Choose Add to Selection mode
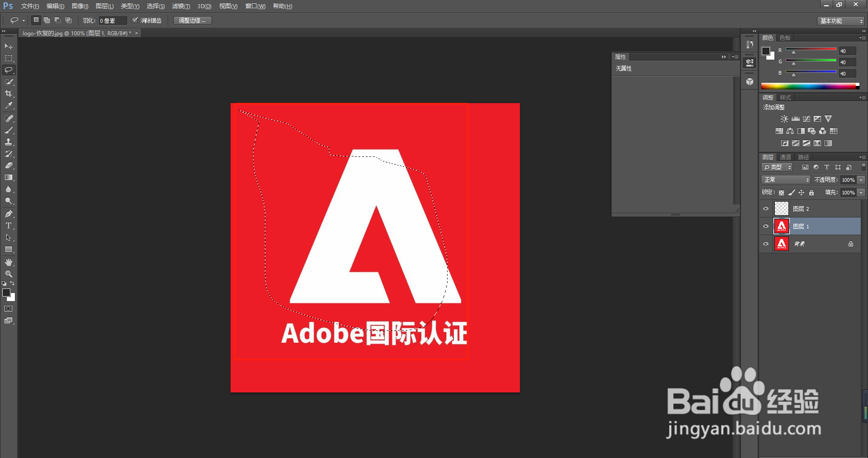 point(47,20)
